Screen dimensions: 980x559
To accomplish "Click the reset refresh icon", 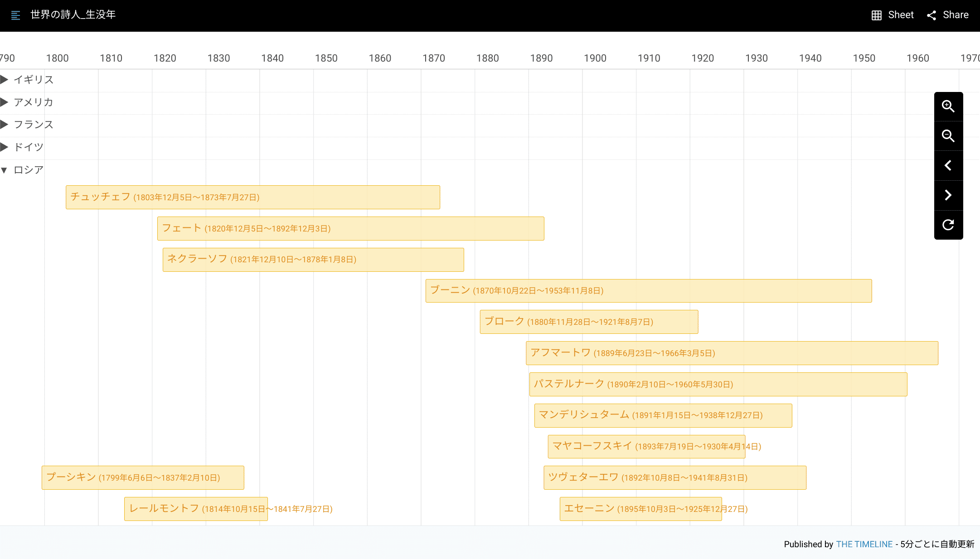I will pyautogui.click(x=948, y=225).
